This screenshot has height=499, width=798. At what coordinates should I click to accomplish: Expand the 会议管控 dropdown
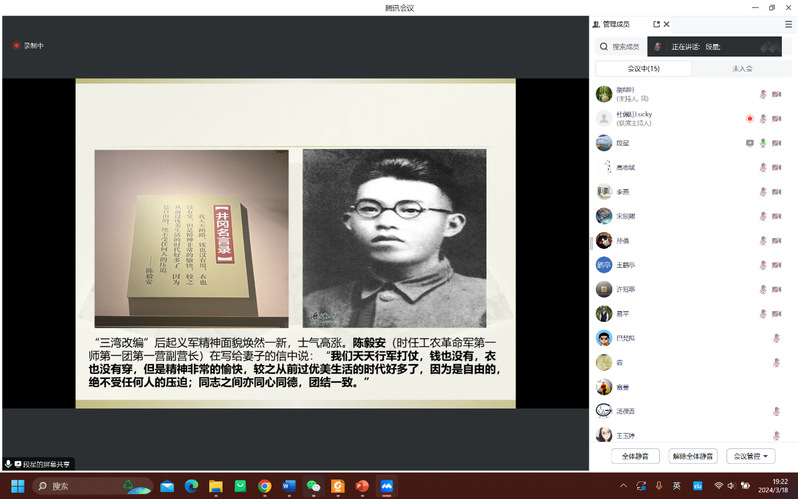click(x=750, y=456)
